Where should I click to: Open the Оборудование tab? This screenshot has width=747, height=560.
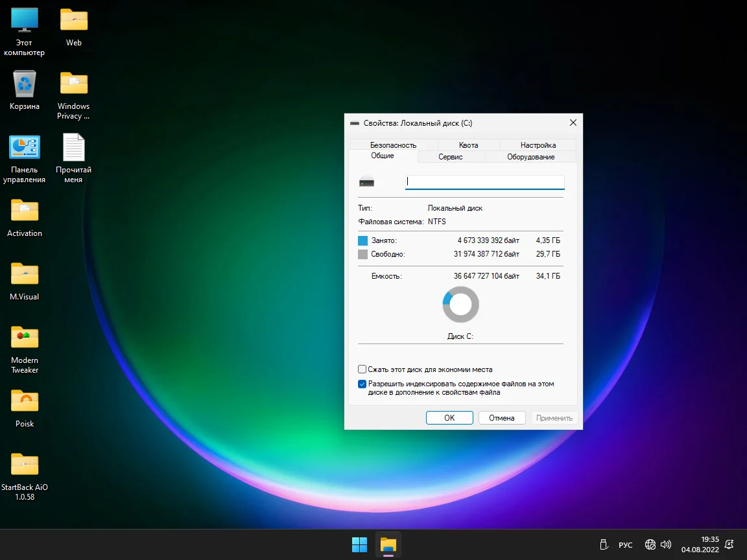530,157
